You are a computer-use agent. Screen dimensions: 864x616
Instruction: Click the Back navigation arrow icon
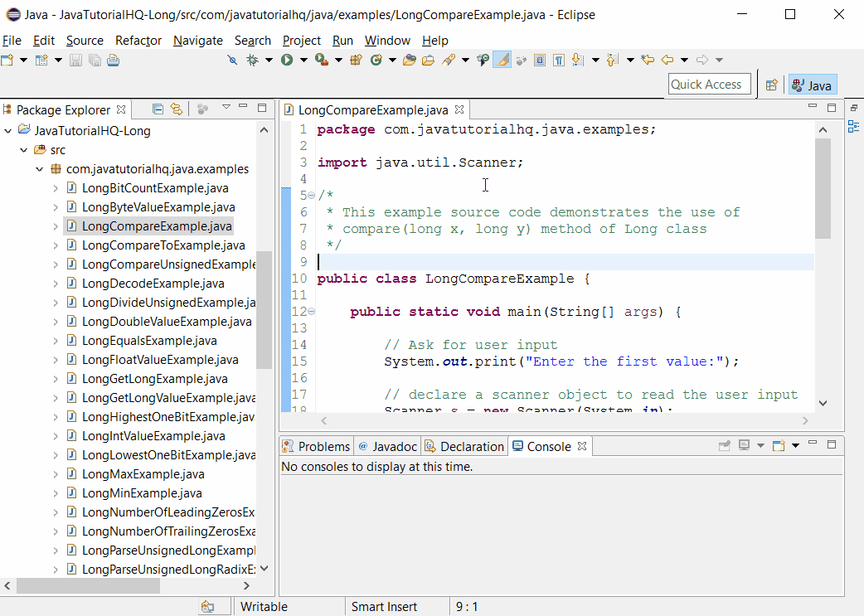pyautogui.click(x=667, y=60)
